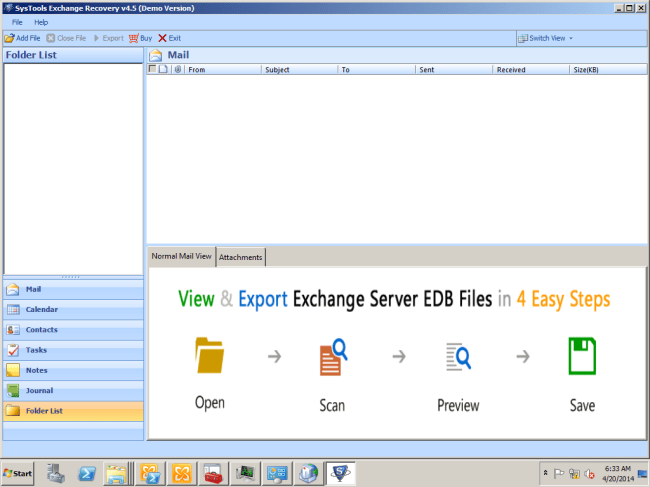Image resolution: width=650 pixels, height=487 pixels.
Task: Click the Folder List folder icon in sidebar
Action: click(13, 411)
